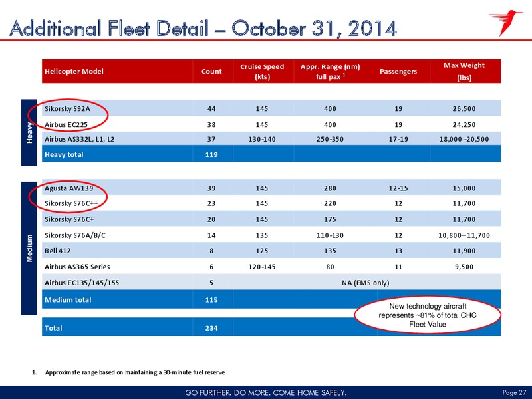Click the Sikorsky S76C+ count '20'

tap(211, 219)
